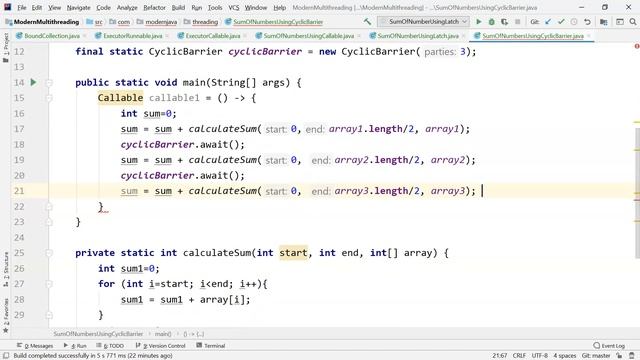Close the SumOfNumbersUsingCyclicBarrier.java tab
This screenshot has width=640, height=360.
(x=589, y=36)
